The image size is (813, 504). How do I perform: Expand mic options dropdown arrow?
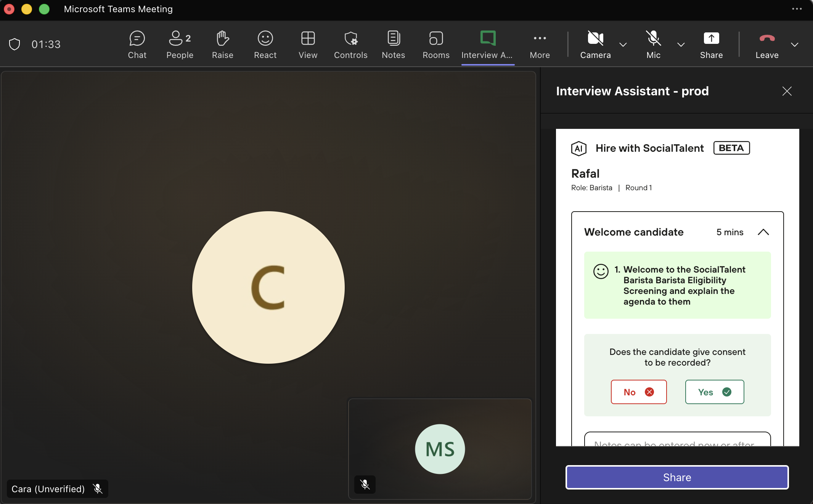pyautogui.click(x=681, y=45)
